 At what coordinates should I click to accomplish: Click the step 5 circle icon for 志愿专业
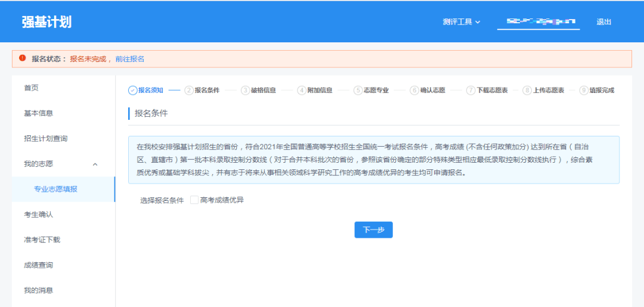358,91
